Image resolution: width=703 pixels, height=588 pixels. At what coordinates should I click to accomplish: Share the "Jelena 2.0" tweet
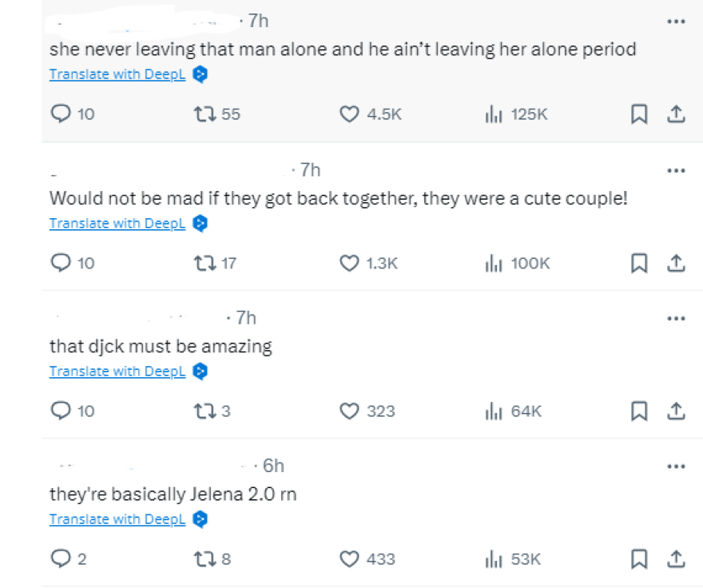tap(676, 559)
